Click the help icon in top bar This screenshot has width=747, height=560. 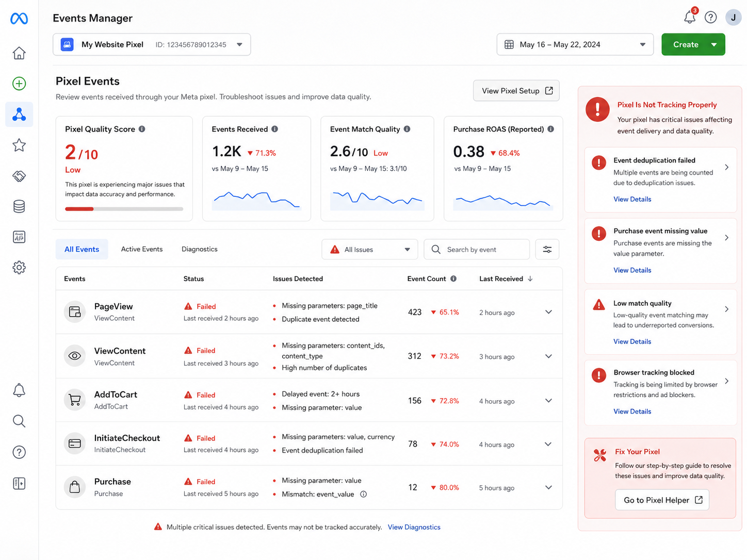coord(711,18)
